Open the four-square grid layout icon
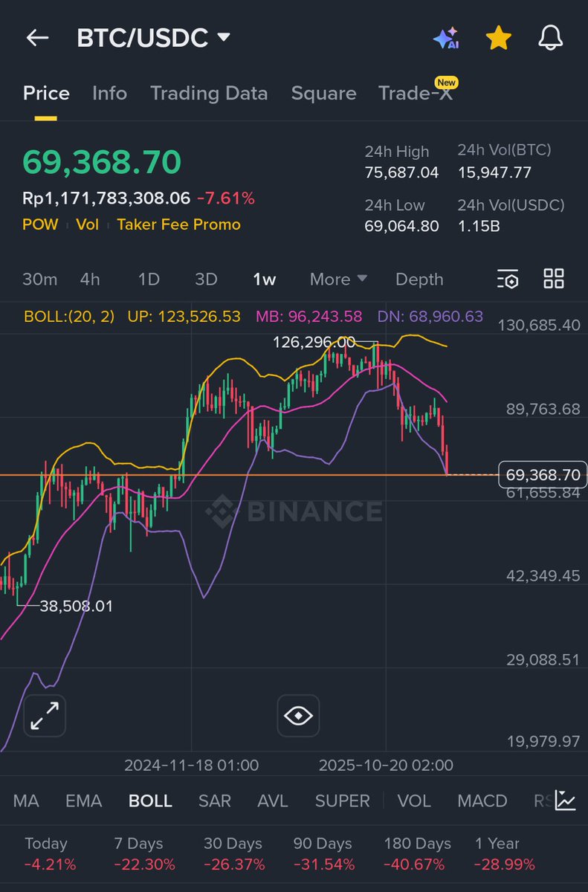588x892 pixels. [x=554, y=279]
